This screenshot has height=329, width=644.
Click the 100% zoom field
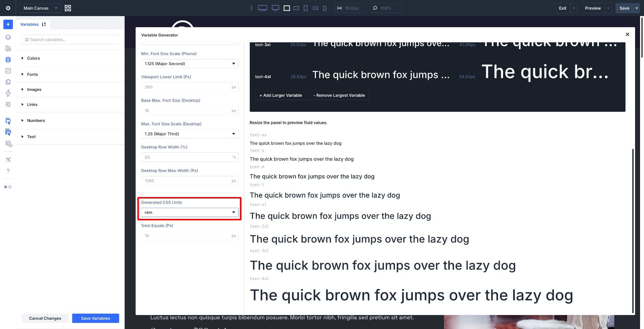point(385,8)
